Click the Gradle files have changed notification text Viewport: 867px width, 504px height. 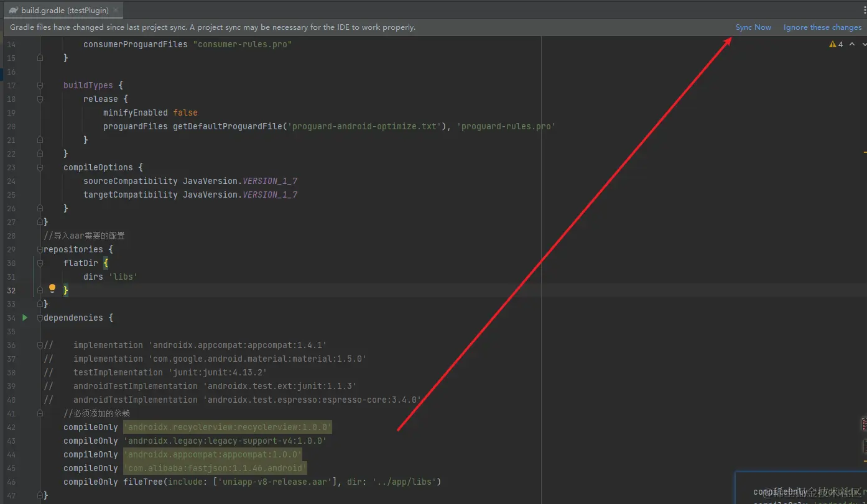(x=213, y=27)
